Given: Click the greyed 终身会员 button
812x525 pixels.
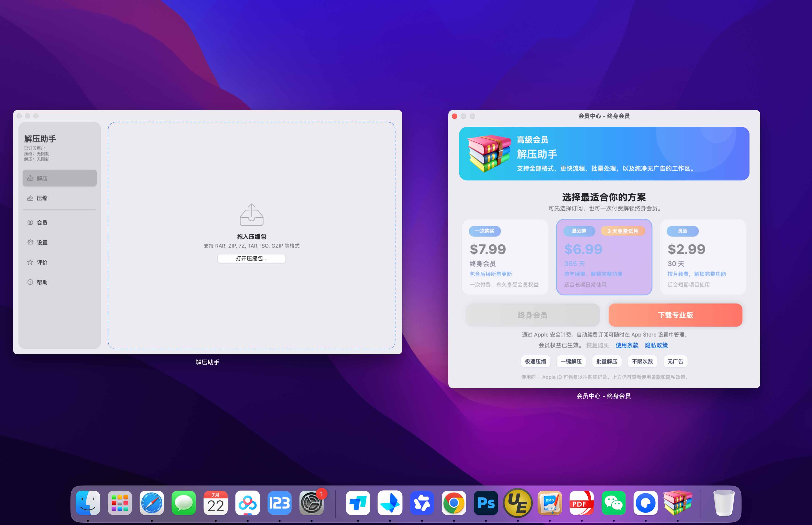Looking at the screenshot, I should click(533, 315).
